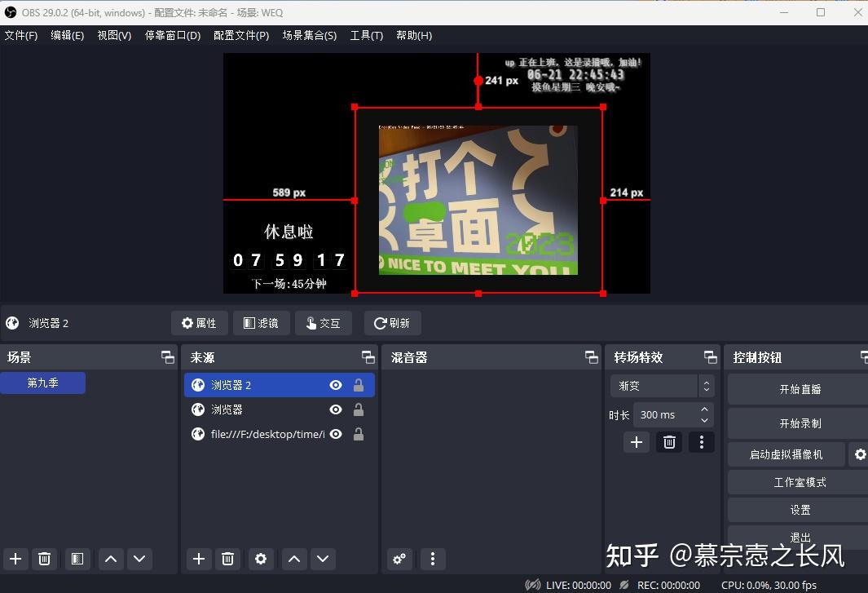
Task: Click the OBS logo in title bar
Action: tap(11, 12)
